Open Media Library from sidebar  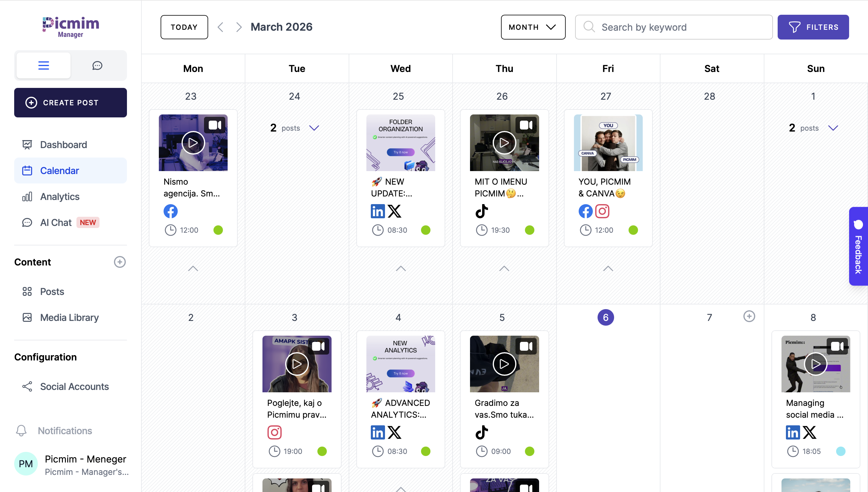pyautogui.click(x=69, y=317)
